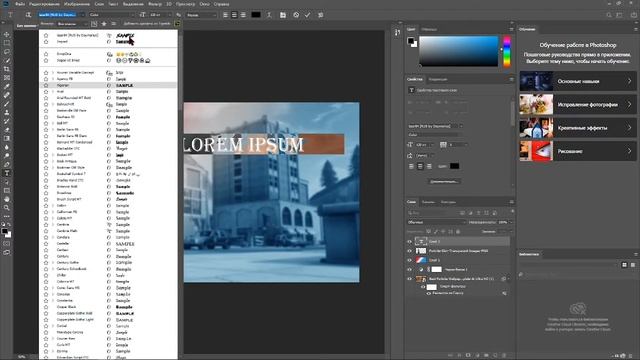
Task: Commit text edits with checkmark
Action: (x=307, y=15)
